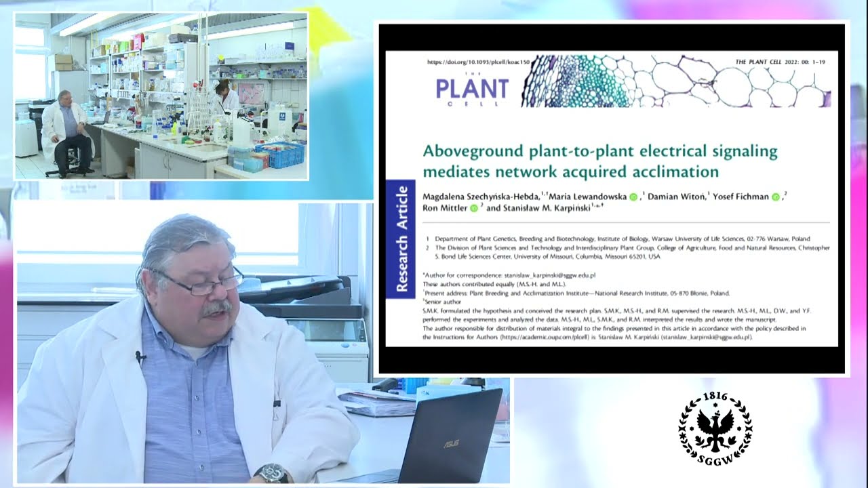Click the title 'Aboveground plant-to-plant electrical signaling'

point(600,150)
